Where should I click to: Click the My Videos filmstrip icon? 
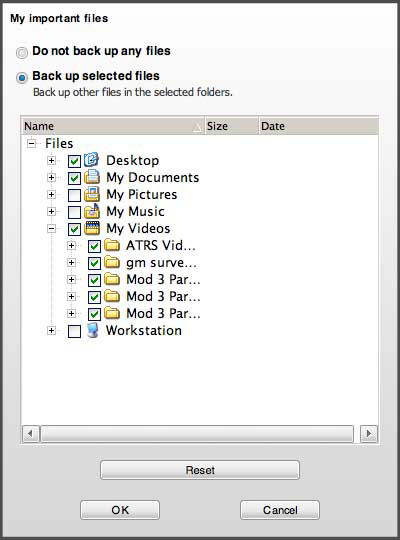click(x=92, y=228)
